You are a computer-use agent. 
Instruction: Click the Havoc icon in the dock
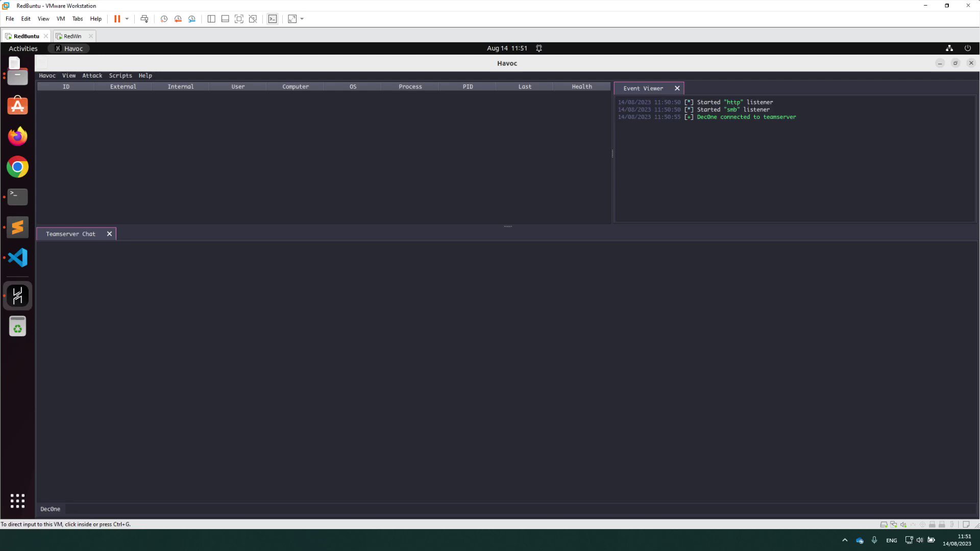point(17,296)
